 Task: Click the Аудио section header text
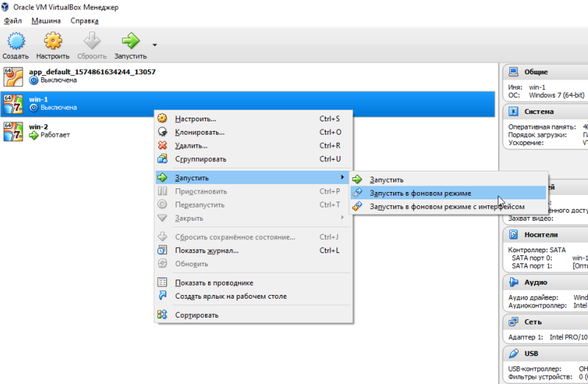[x=536, y=282]
